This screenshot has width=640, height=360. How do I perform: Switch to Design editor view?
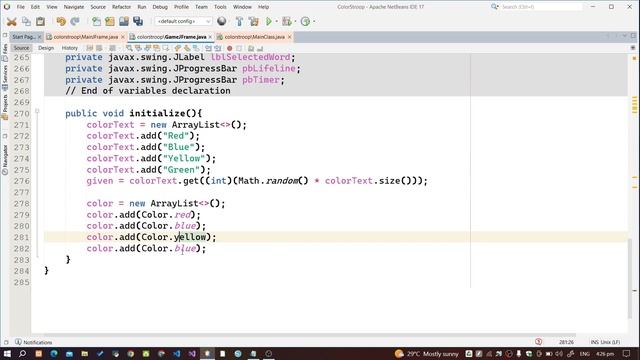(46, 48)
